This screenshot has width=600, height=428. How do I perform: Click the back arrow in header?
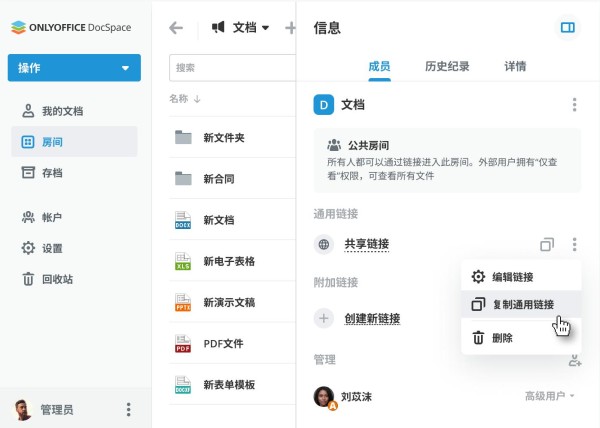[x=176, y=28]
